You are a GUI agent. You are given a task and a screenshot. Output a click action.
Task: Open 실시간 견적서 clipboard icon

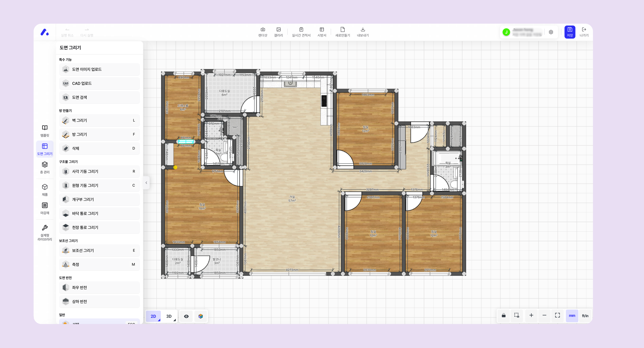(x=301, y=30)
